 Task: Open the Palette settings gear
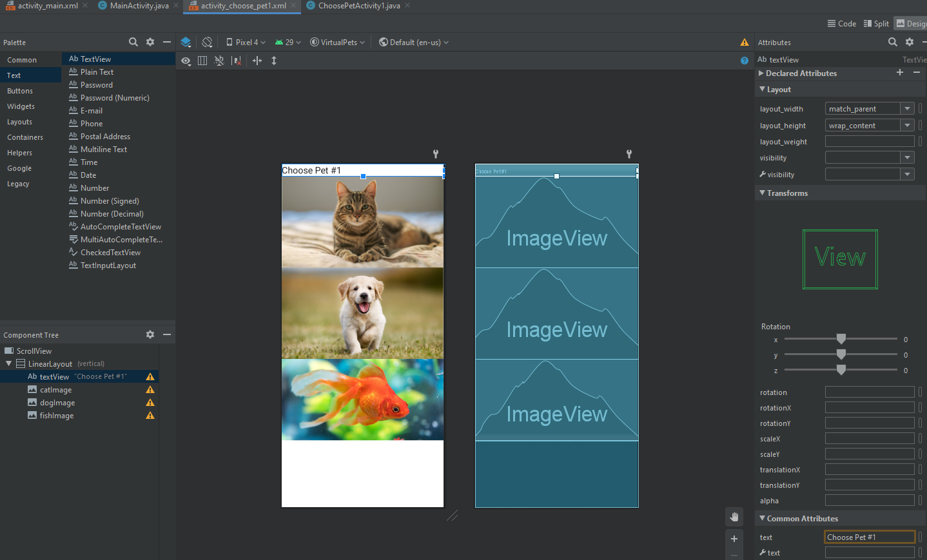point(150,42)
